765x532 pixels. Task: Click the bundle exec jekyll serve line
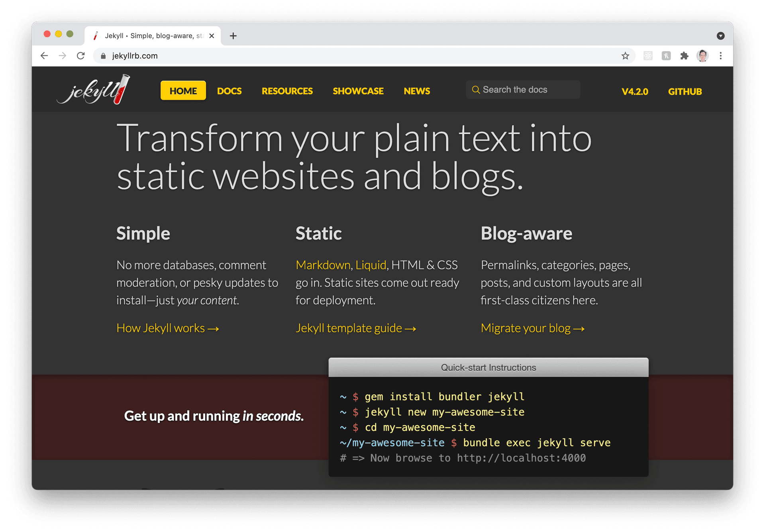pos(475,442)
